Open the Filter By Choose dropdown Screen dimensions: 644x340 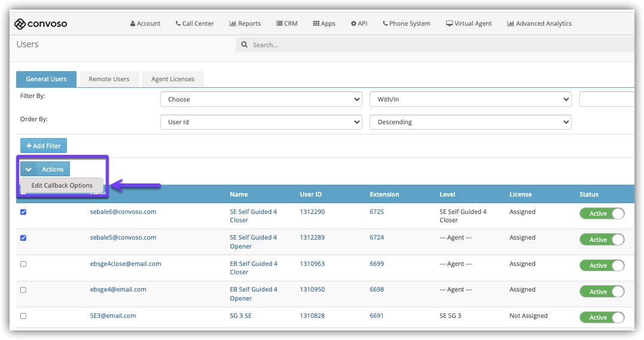pos(261,99)
